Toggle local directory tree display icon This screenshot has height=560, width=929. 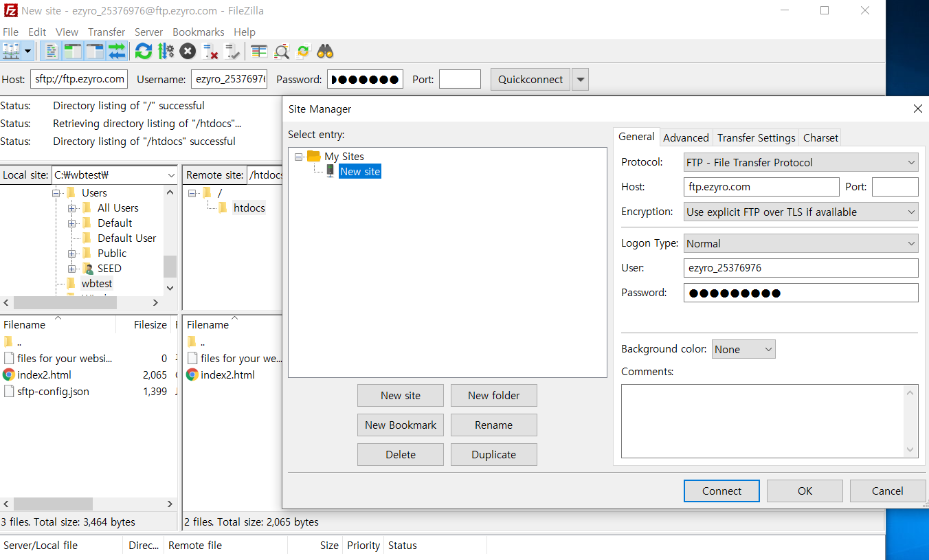[x=73, y=51]
